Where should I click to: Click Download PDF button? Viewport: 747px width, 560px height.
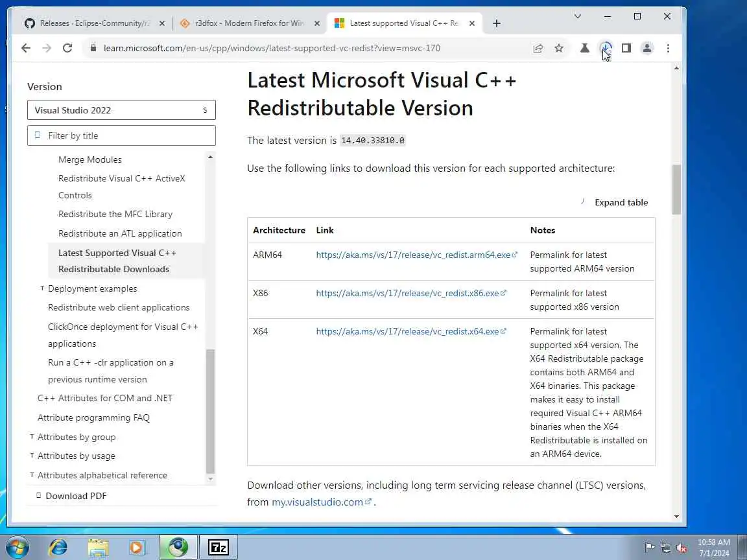(x=71, y=496)
